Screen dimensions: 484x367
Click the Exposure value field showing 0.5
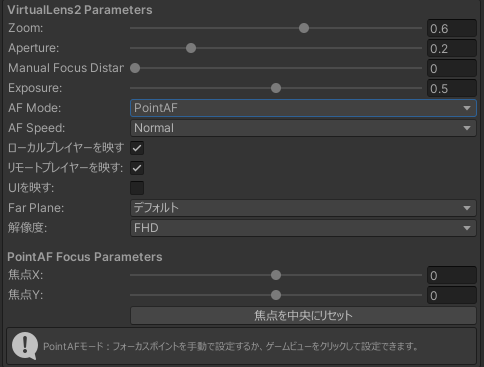point(452,88)
